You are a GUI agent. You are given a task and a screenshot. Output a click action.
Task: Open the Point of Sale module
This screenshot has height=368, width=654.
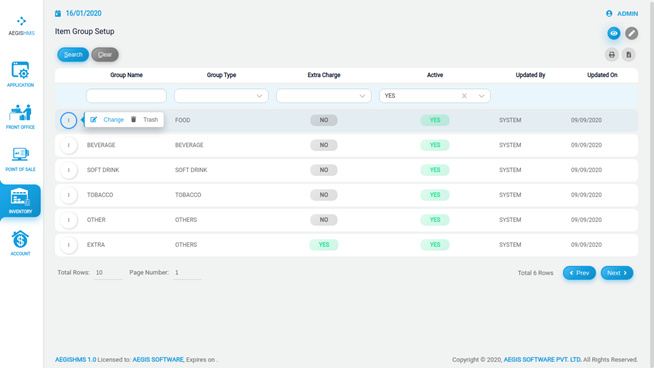coord(20,159)
